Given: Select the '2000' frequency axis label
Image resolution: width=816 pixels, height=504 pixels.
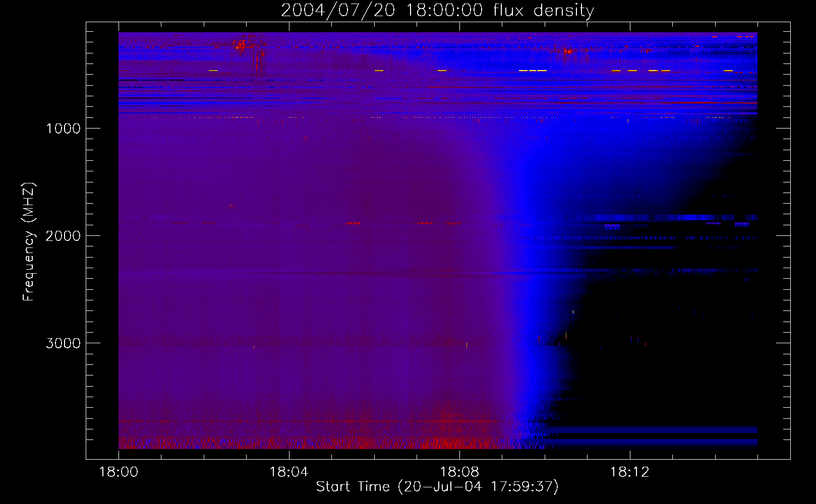Looking at the screenshot, I should coord(63,236).
